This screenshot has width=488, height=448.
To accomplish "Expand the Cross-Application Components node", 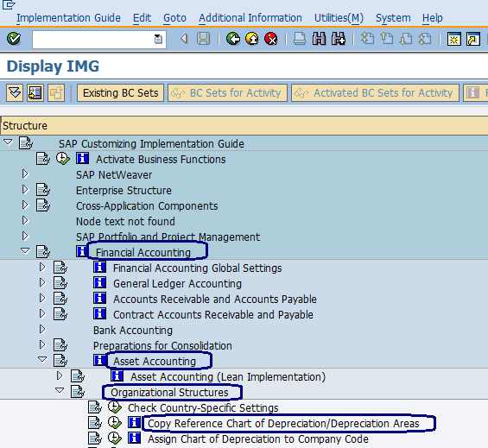I will click(x=25, y=205).
